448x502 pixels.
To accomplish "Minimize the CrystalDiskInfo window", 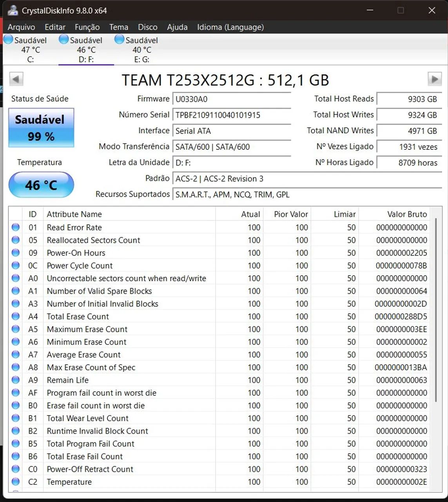I will click(370, 11).
